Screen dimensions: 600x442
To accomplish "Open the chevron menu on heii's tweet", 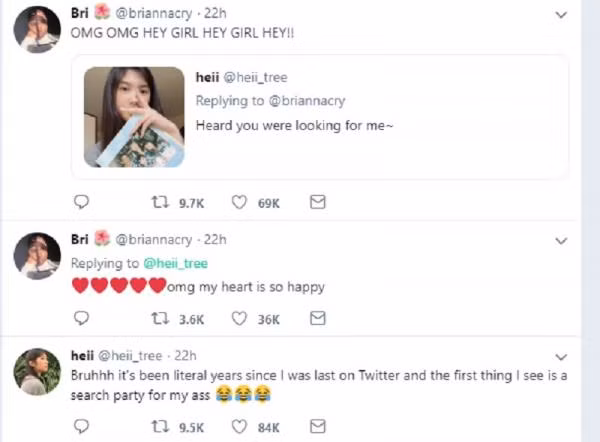I will click(x=561, y=357).
